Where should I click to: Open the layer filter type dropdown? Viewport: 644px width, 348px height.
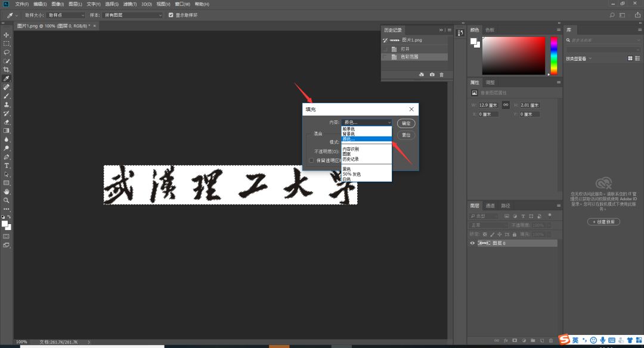(x=485, y=216)
